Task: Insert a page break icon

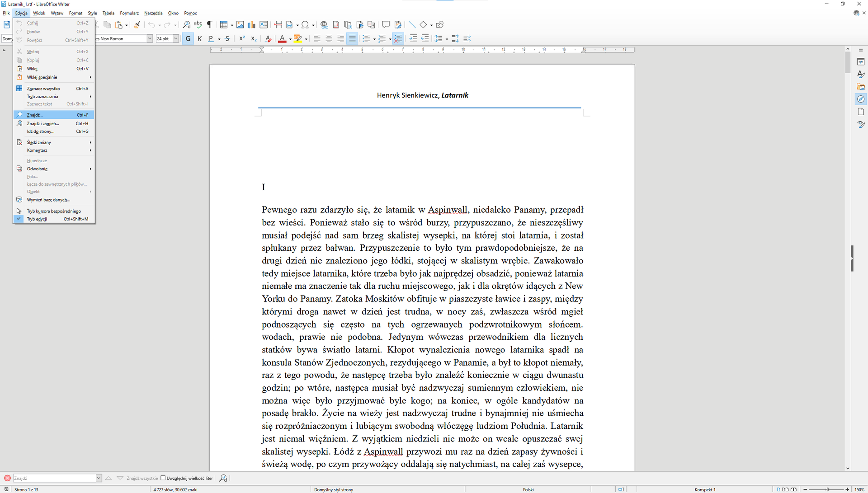Action: [x=278, y=25]
